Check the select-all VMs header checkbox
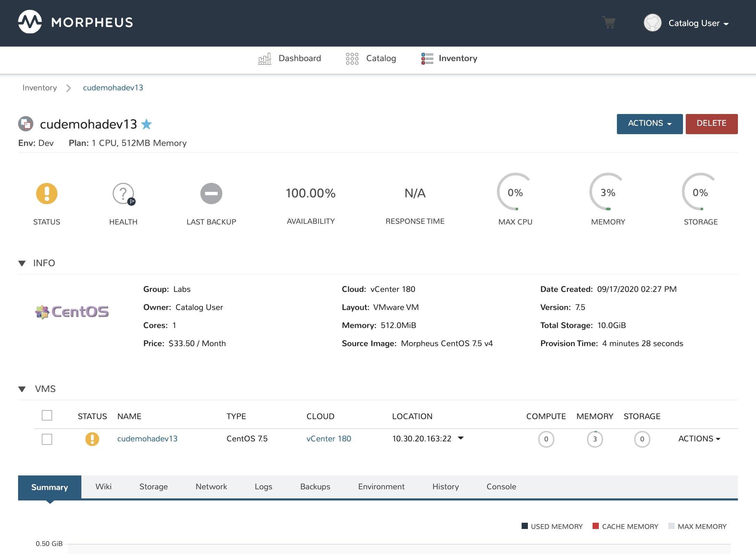 [x=47, y=415]
